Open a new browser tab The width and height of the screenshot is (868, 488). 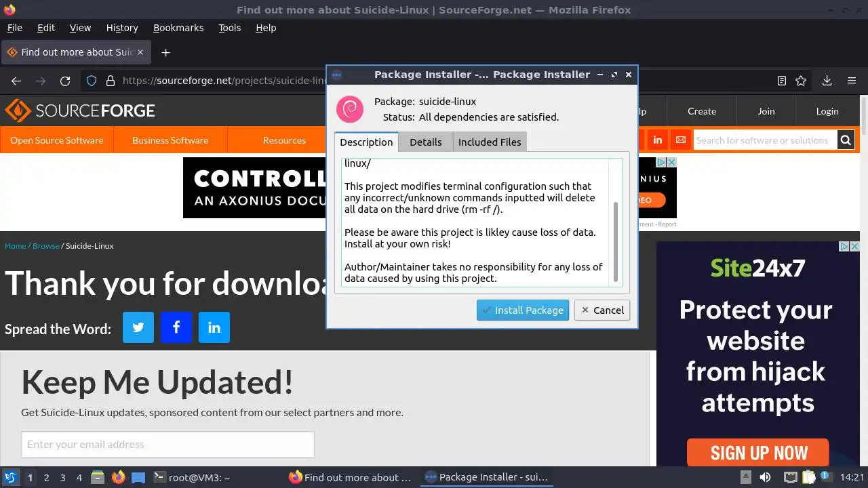[x=165, y=52]
